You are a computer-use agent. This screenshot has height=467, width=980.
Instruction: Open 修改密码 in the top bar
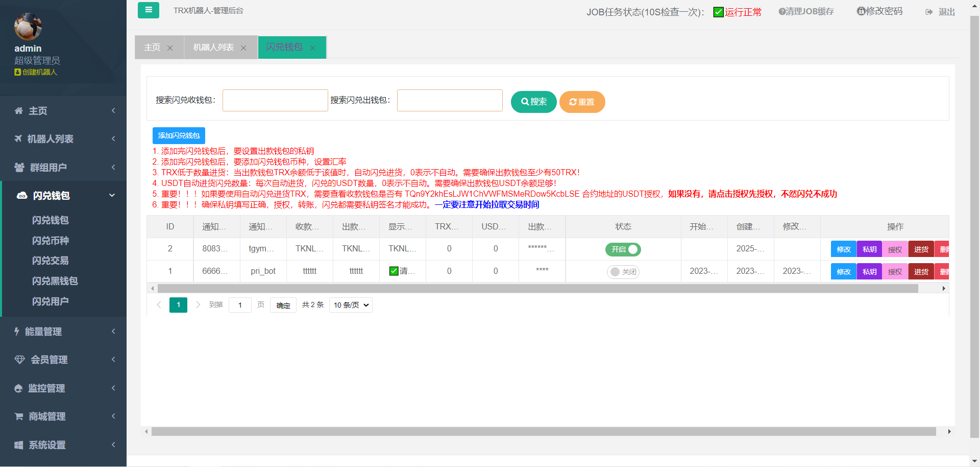coord(879,11)
